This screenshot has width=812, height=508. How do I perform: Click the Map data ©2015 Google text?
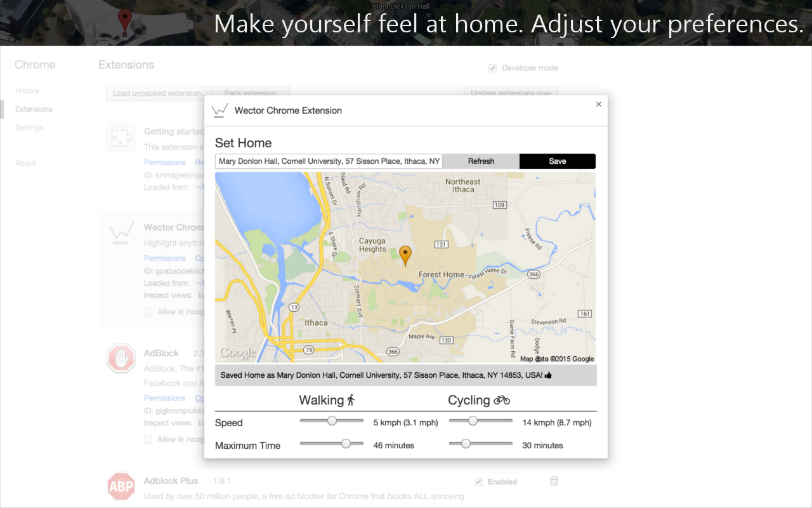[x=557, y=359]
